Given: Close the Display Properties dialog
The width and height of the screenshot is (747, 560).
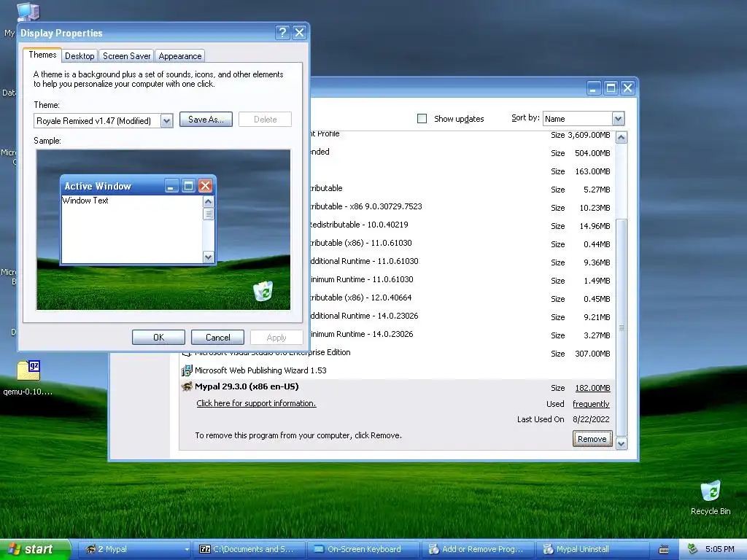Looking at the screenshot, I should [299, 32].
